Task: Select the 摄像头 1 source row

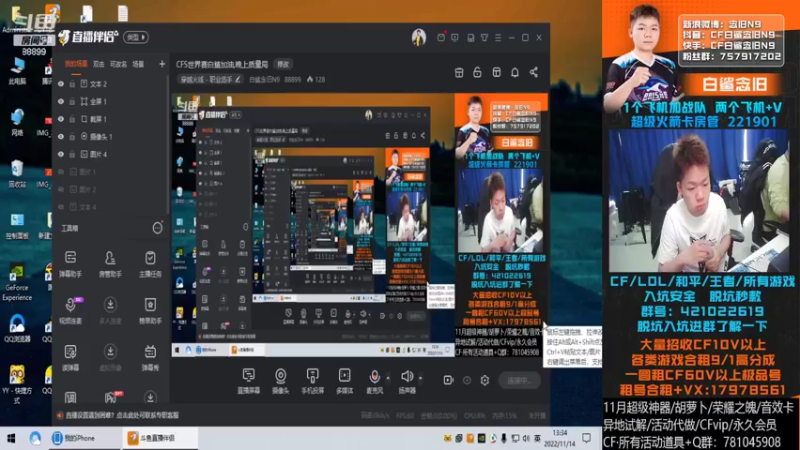Action: coord(111,137)
